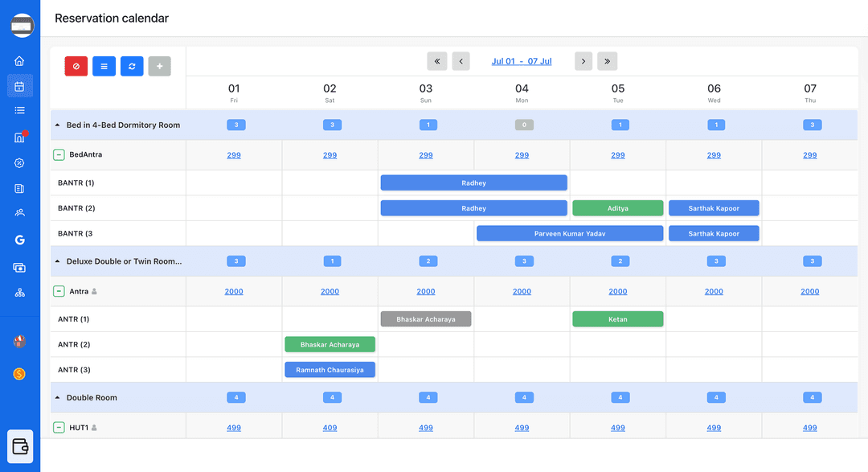
Task: Click the orange coin icon in sidebar
Action: [x=19, y=373]
